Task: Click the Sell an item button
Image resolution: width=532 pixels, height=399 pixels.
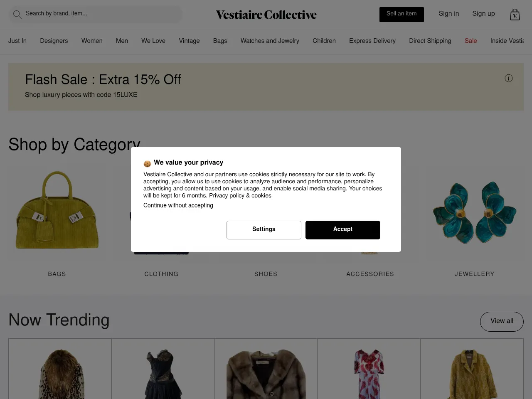Action: [x=401, y=14]
